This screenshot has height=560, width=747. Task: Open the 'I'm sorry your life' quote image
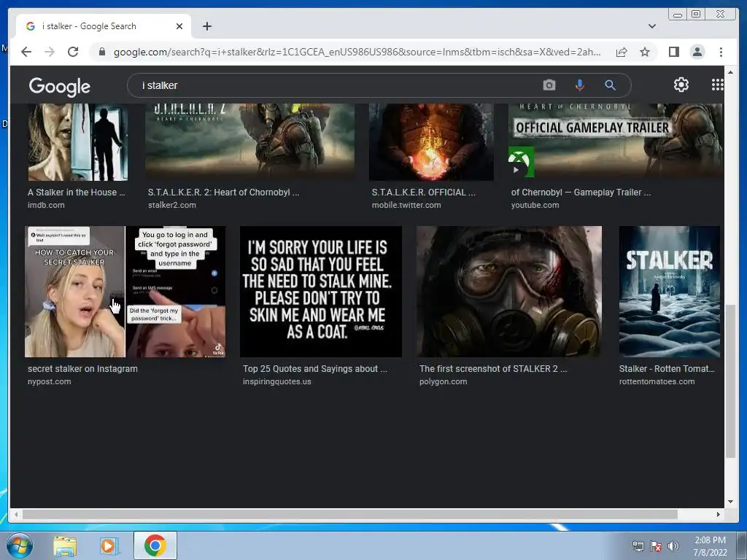click(321, 292)
